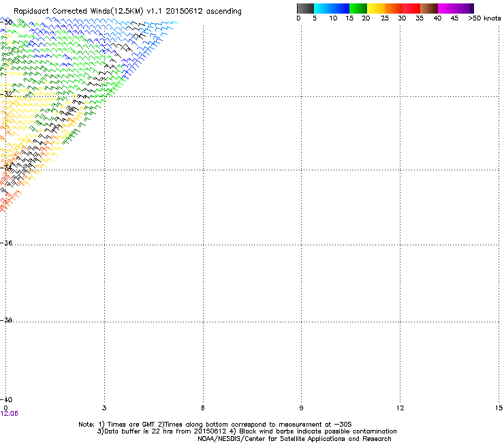Click the latitude label '-32' on the left axis

(6, 94)
